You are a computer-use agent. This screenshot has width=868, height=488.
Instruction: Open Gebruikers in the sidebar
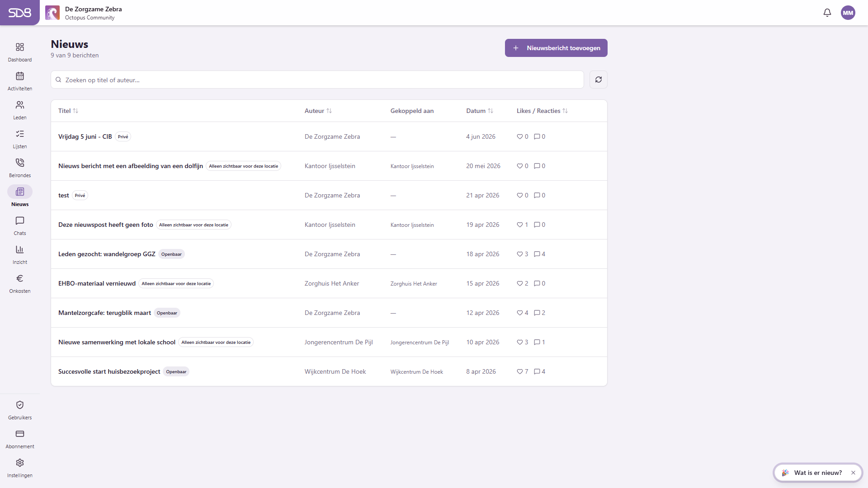(x=20, y=410)
